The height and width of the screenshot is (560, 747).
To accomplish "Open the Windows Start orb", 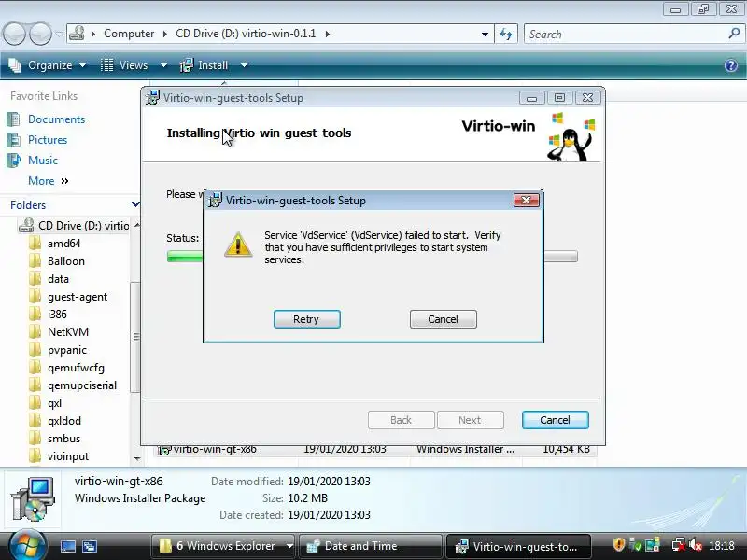I will (27, 546).
